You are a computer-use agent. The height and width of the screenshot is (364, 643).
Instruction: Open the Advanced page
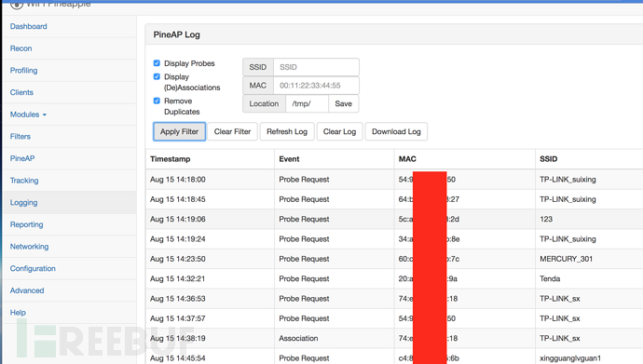[27, 290]
